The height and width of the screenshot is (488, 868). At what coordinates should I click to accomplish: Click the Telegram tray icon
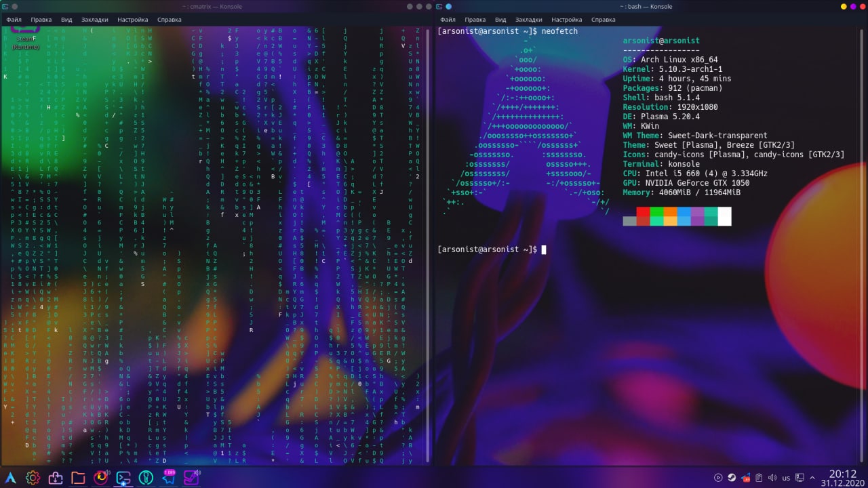[x=746, y=478]
